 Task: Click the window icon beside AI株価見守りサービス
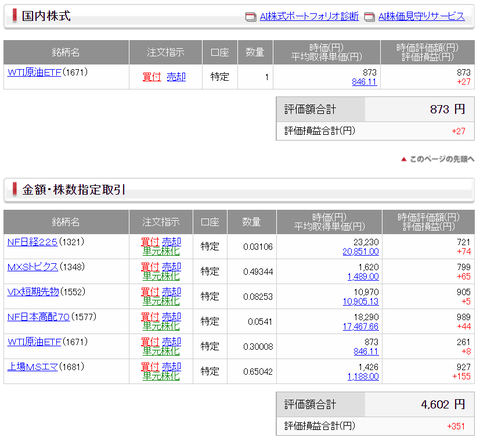pos(369,17)
